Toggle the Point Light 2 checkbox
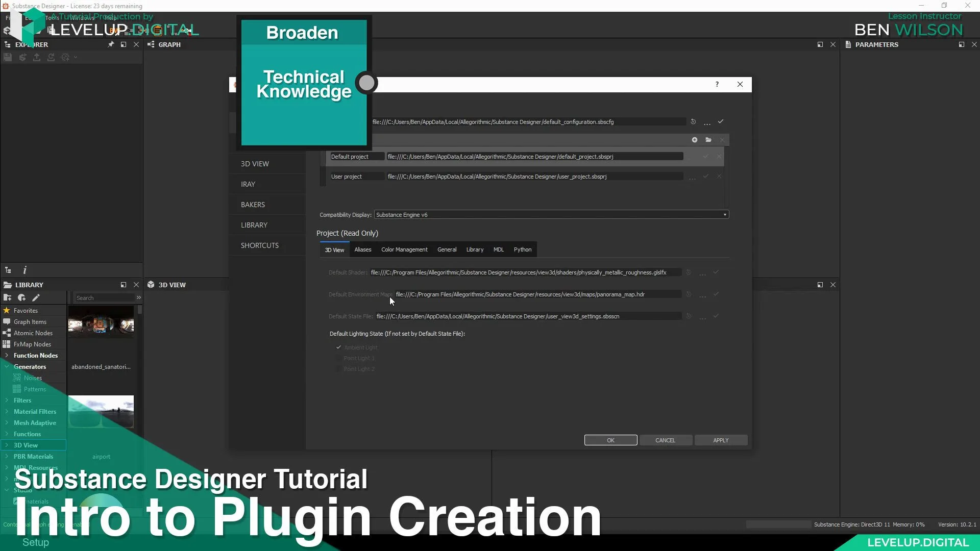Screen dimensions: 980x551 coord(338,369)
